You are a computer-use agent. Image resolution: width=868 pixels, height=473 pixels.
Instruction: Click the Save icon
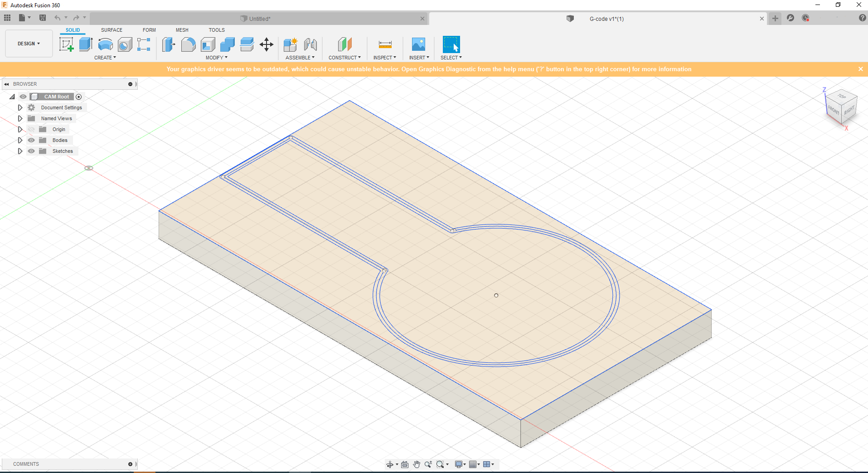click(x=43, y=18)
